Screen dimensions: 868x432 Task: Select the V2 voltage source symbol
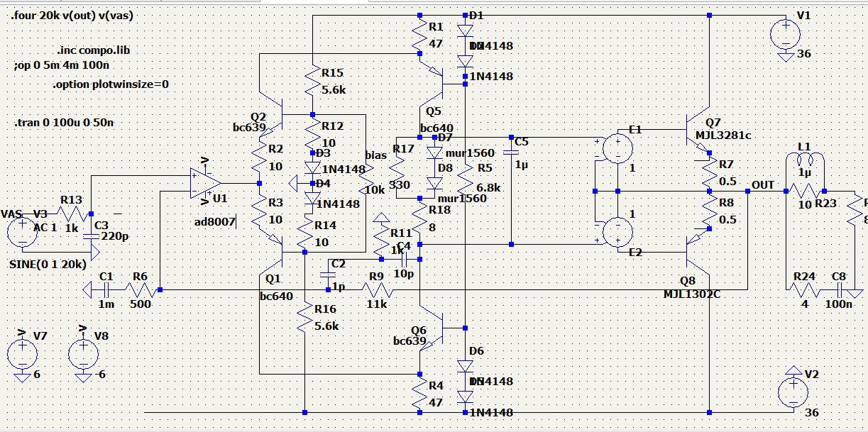(x=792, y=393)
